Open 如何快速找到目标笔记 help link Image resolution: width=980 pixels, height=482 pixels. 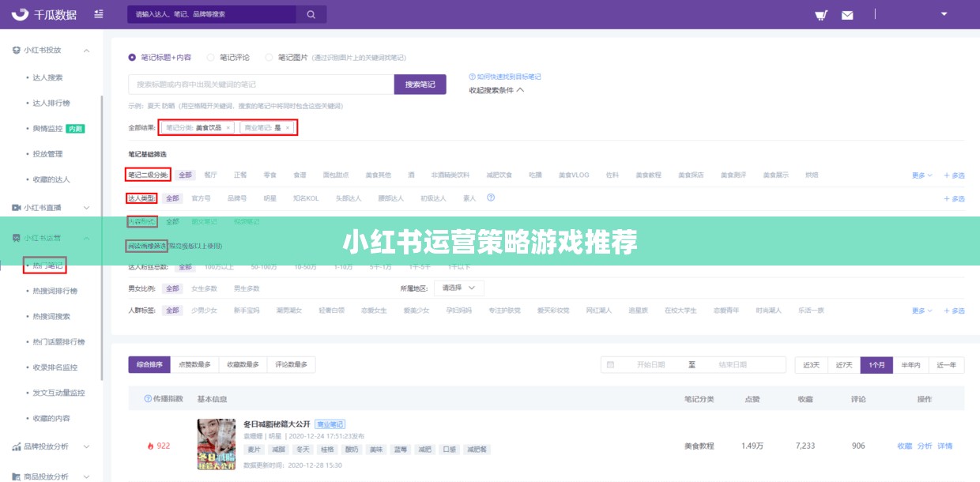(509, 77)
